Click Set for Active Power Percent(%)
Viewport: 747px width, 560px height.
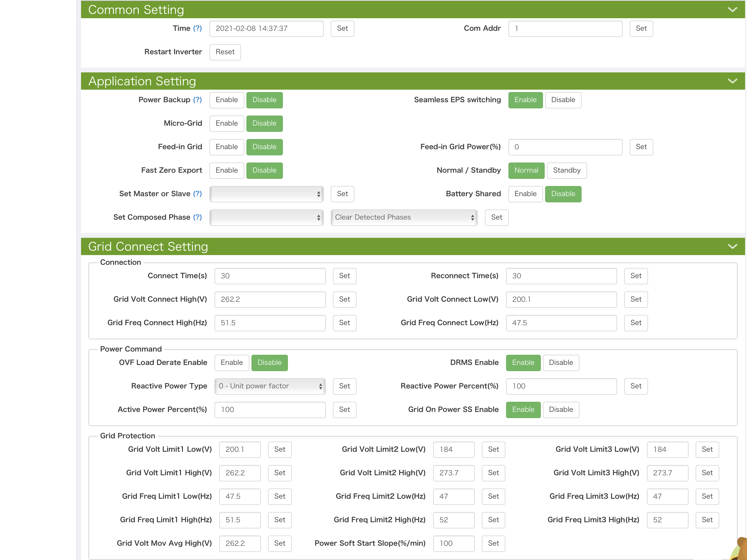click(x=344, y=410)
